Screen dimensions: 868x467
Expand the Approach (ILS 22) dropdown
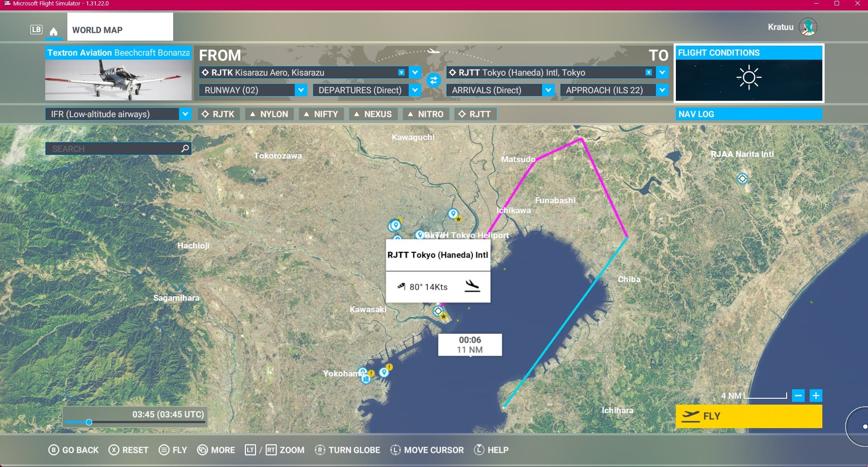(x=662, y=90)
